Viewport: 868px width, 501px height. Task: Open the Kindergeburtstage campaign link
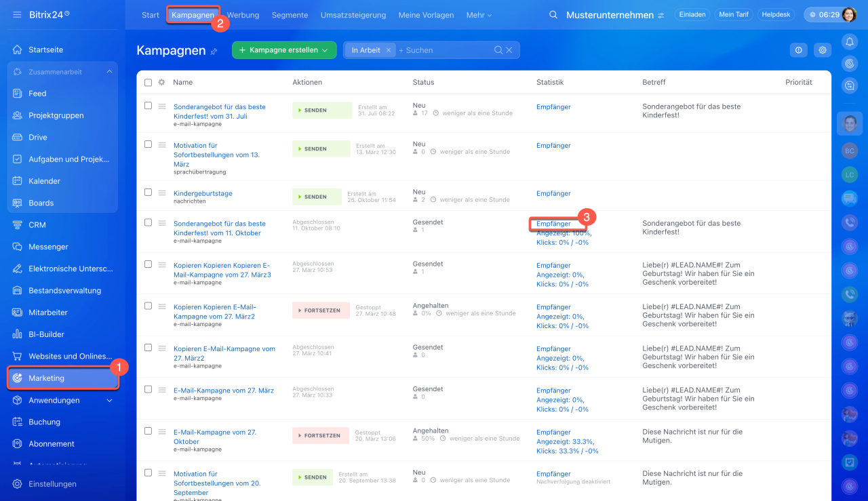coord(203,193)
